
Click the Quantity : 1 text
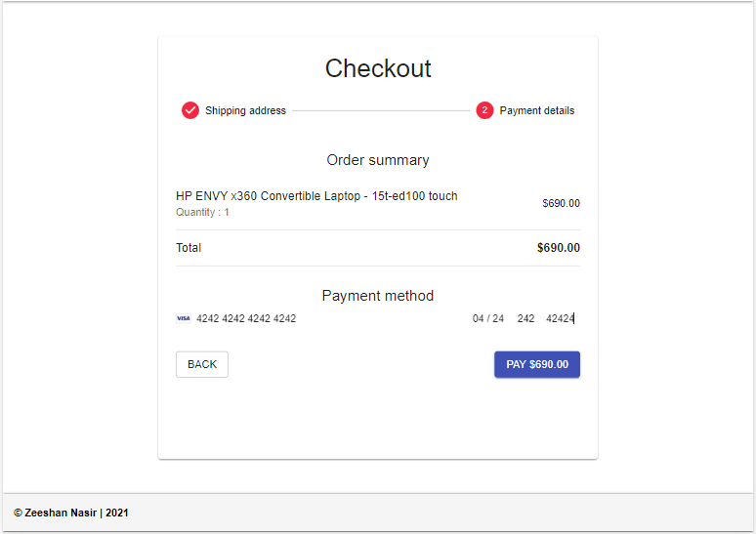pos(202,212)
